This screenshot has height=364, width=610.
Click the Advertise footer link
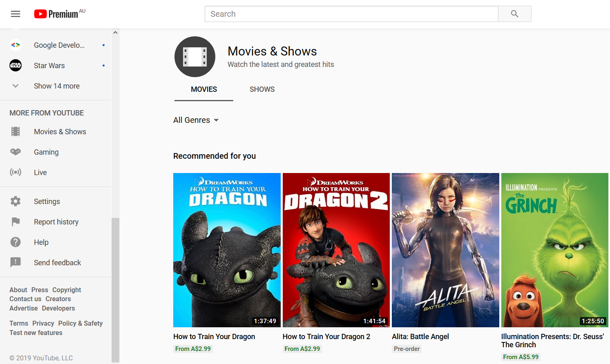click(x=24, y=308)
